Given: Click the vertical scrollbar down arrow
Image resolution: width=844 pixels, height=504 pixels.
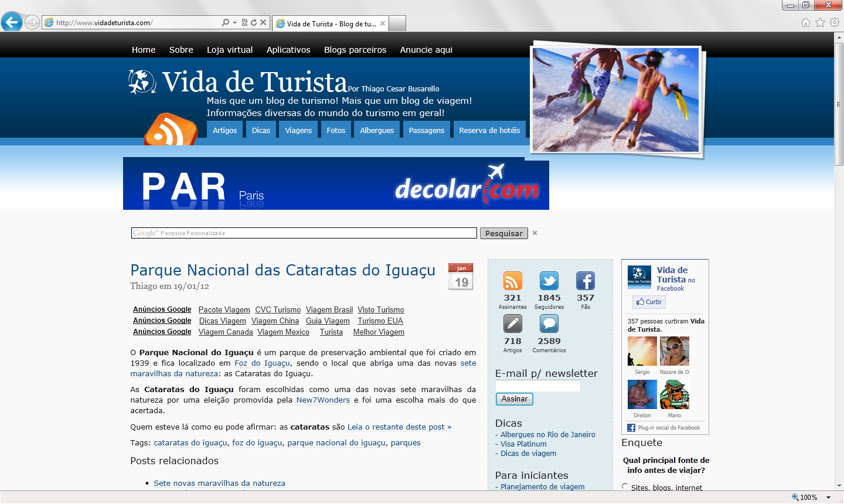Looking at the screenshot, I should (x=839, y=485).
